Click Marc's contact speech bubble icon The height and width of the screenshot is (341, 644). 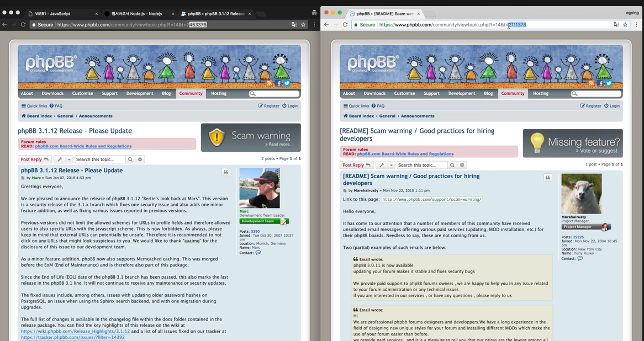(x=258, y=253)
